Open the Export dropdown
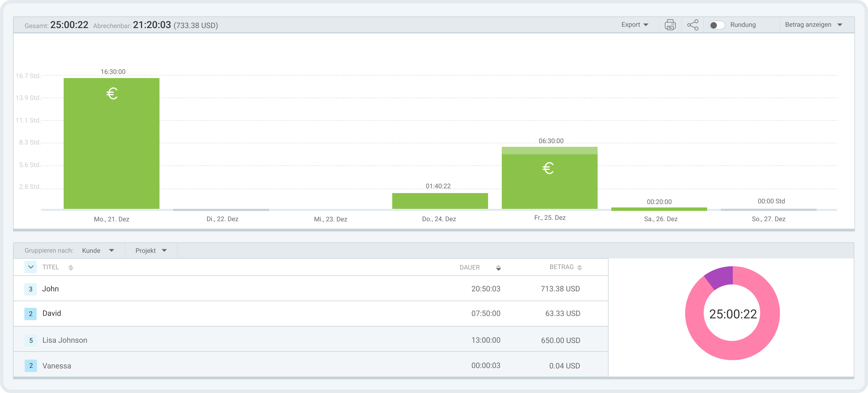Screen dimensions: 868x393 635,25
